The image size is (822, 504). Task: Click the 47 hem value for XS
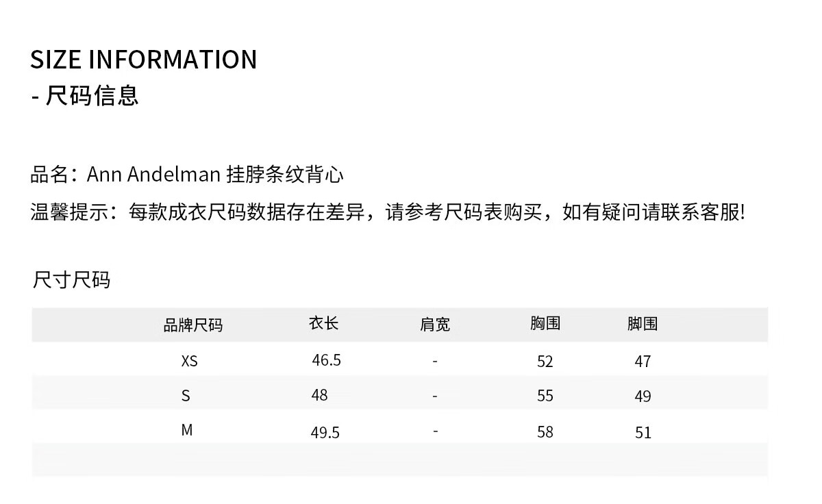[643, 362]
